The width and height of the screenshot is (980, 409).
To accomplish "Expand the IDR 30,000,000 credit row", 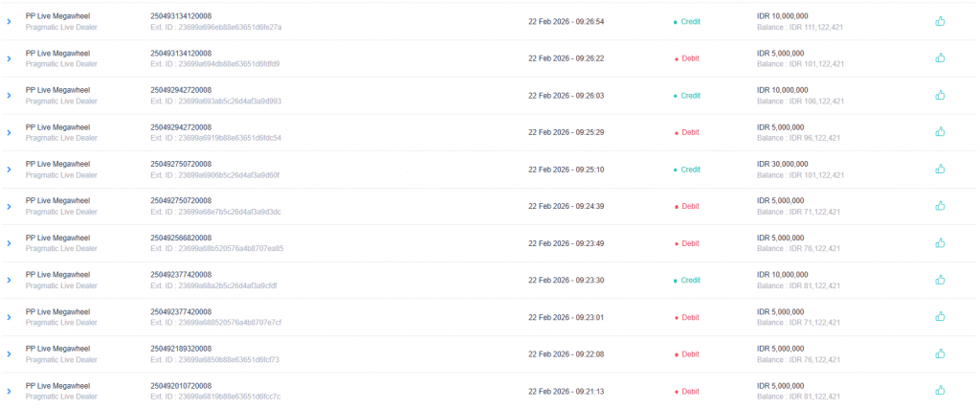I will pyautogui.click(x=9, y=170).
